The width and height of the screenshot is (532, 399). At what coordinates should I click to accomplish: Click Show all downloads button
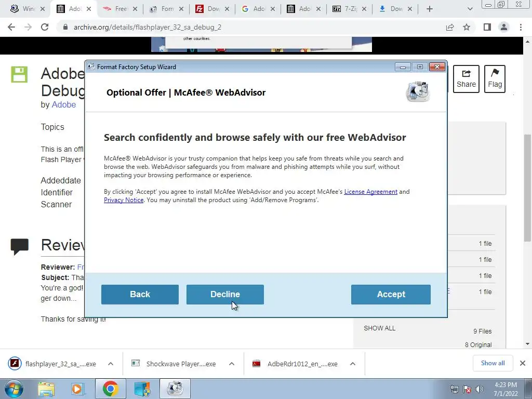tap(493, 363)
